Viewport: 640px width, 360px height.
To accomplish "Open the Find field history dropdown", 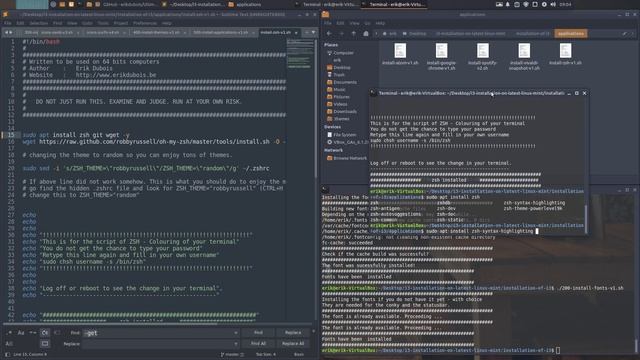I will 236,333.
